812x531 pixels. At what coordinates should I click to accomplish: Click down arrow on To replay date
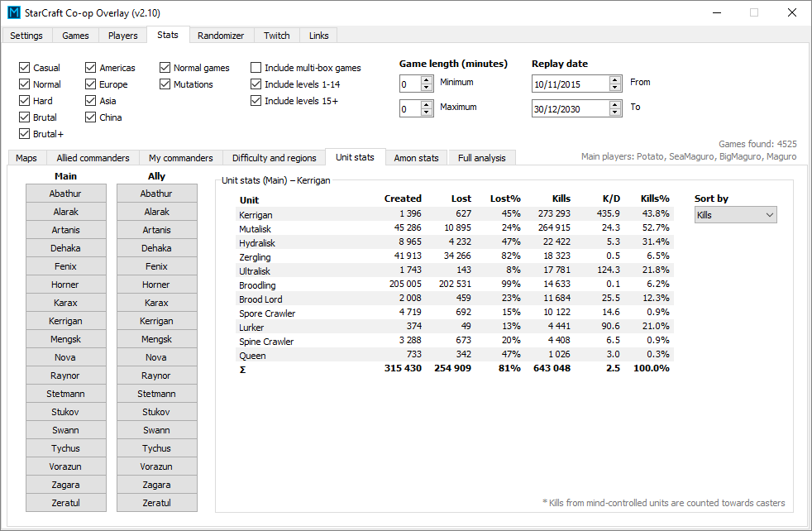[x=615, y=112]
